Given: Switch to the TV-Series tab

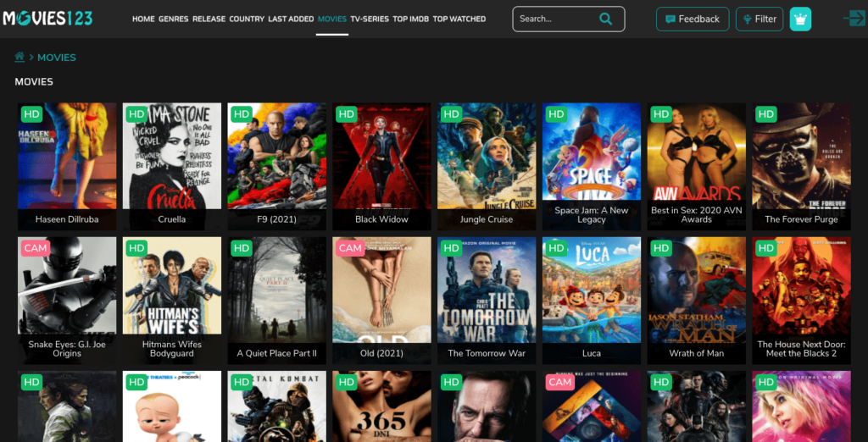Looking at the screenshot, I should (370, 19).
